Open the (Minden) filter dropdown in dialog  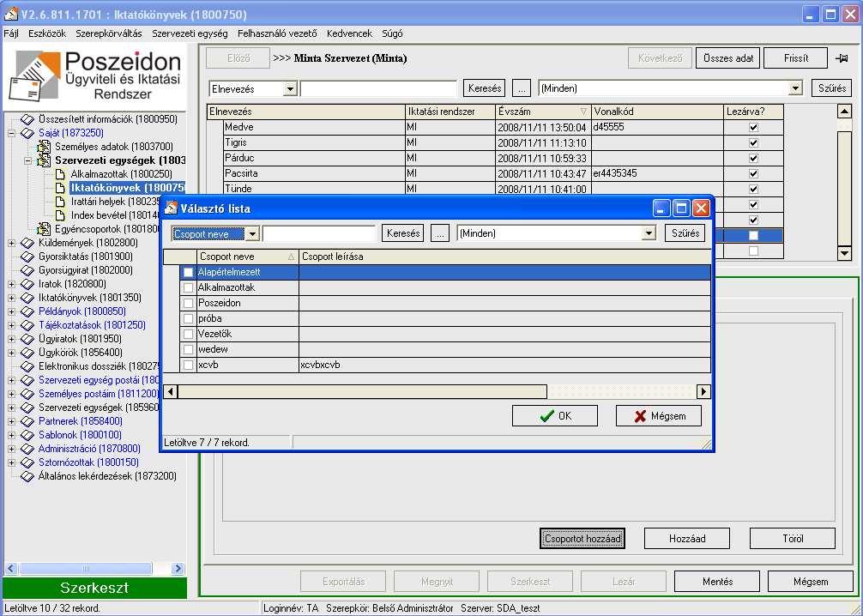649,233
